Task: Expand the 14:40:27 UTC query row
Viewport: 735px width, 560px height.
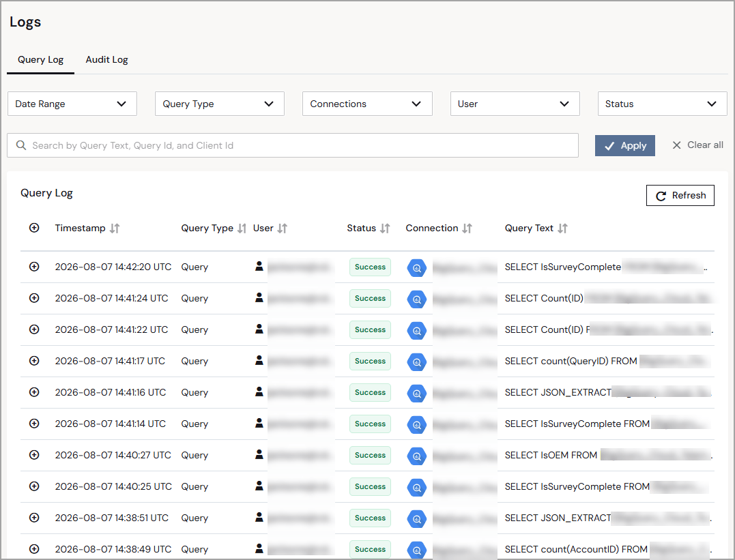Action: click(x=34, y=455)
